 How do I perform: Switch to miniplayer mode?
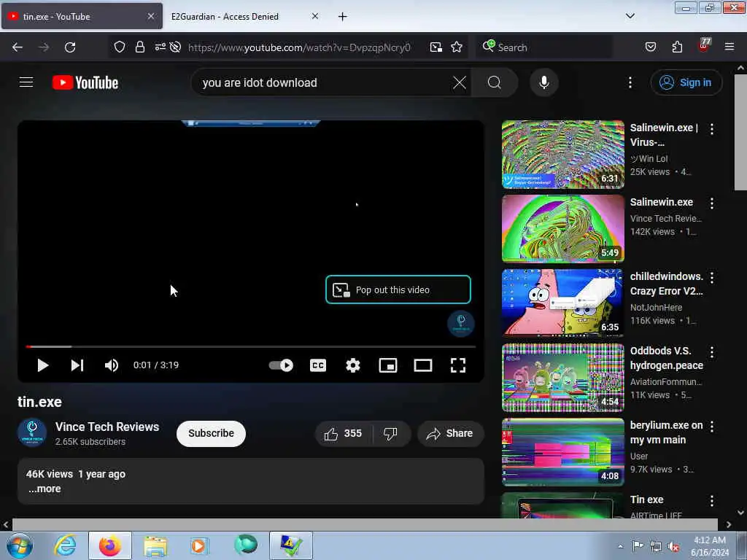[388, 365]
